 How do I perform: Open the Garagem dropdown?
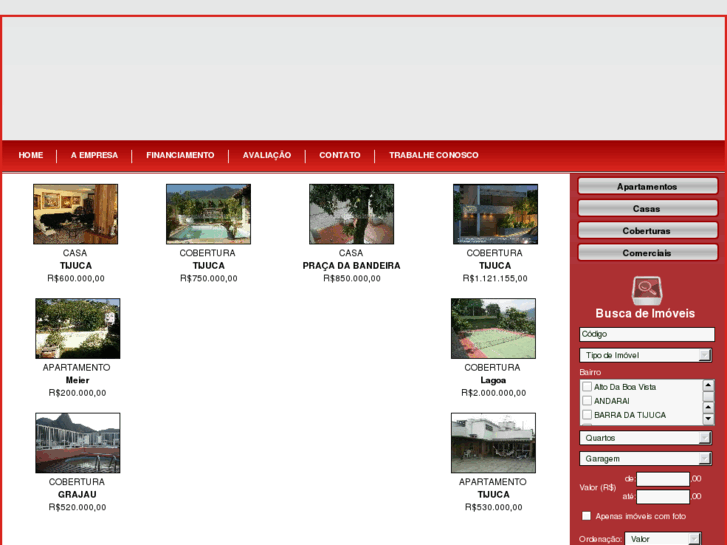(x=645, y=459)
